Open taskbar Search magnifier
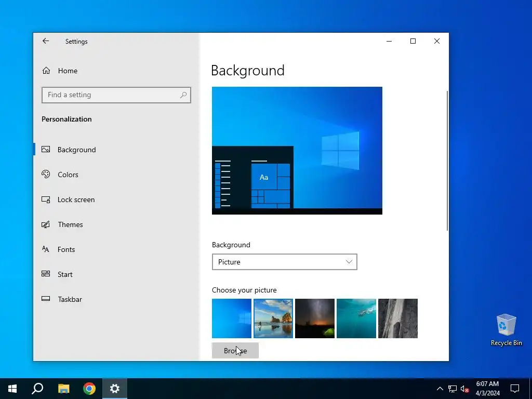The width and height of the screenshot is (532, 399). pyautogui.click(x=37, y=389)
